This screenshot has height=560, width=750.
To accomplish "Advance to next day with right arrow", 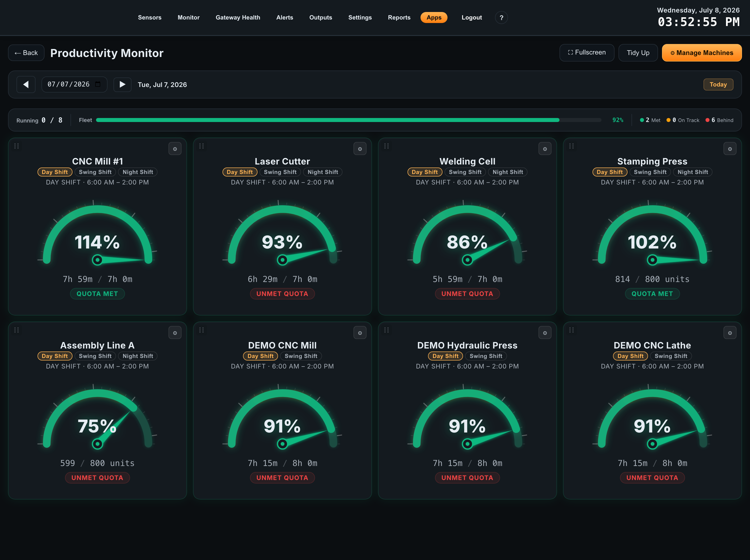I will pyautogui.click(x=122, y=84).
